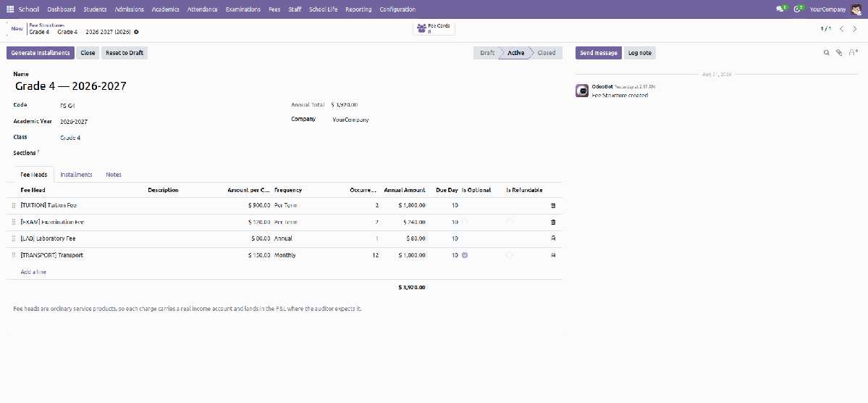Open the main apps grid menu
This screenshot has height=403, width=868.
click(x=10, y=9)
